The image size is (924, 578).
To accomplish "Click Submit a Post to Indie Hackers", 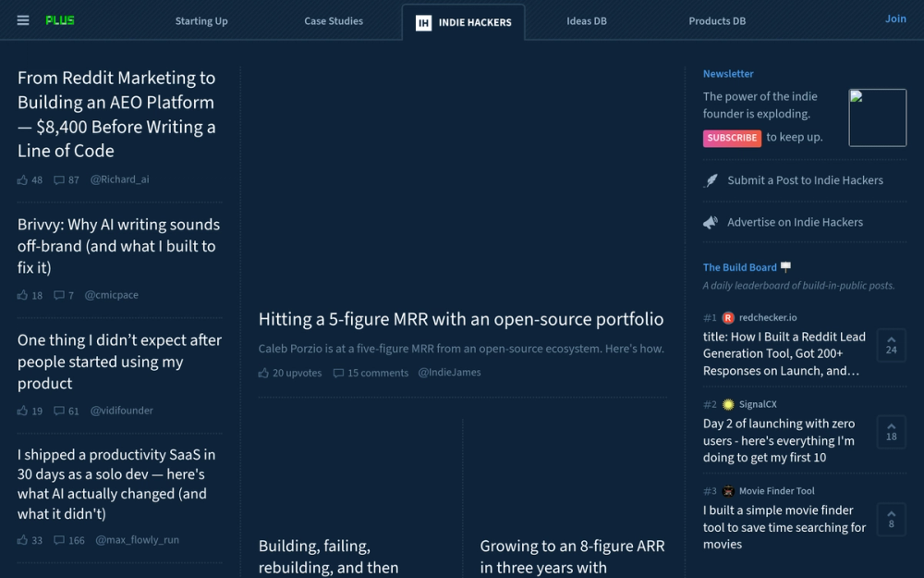I will [805, 180].
